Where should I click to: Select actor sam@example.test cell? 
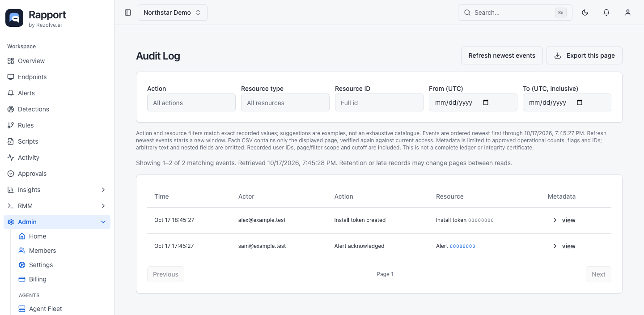pyautogui.click(x=262, y=246)
